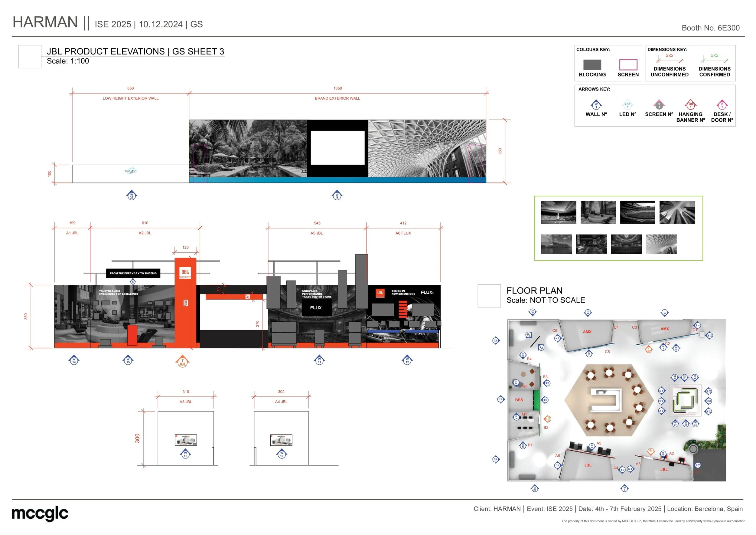The height and width of the screenshot is (535, 756).
Task: Click the WALL Nº arrow icon in Arrows Key
Action: (x=596, y=105)
